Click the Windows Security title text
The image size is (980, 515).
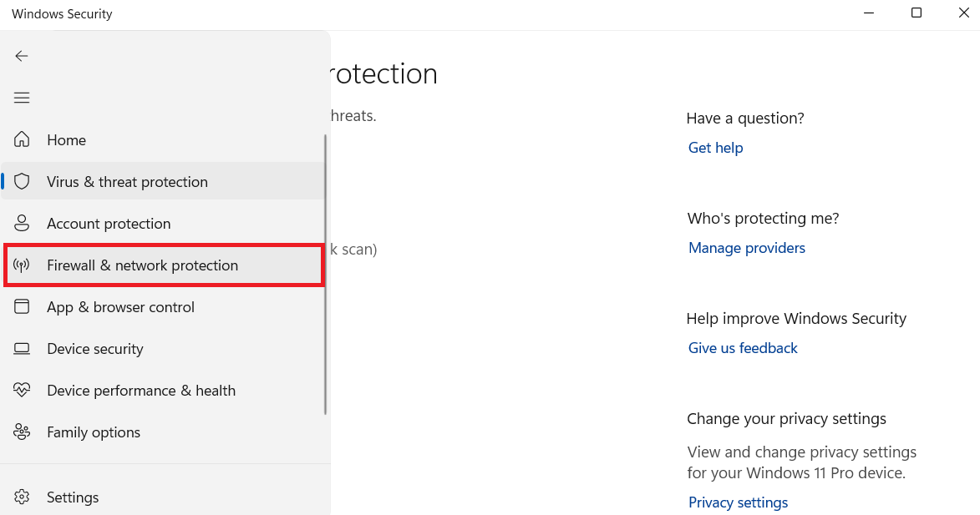(62, 13)
